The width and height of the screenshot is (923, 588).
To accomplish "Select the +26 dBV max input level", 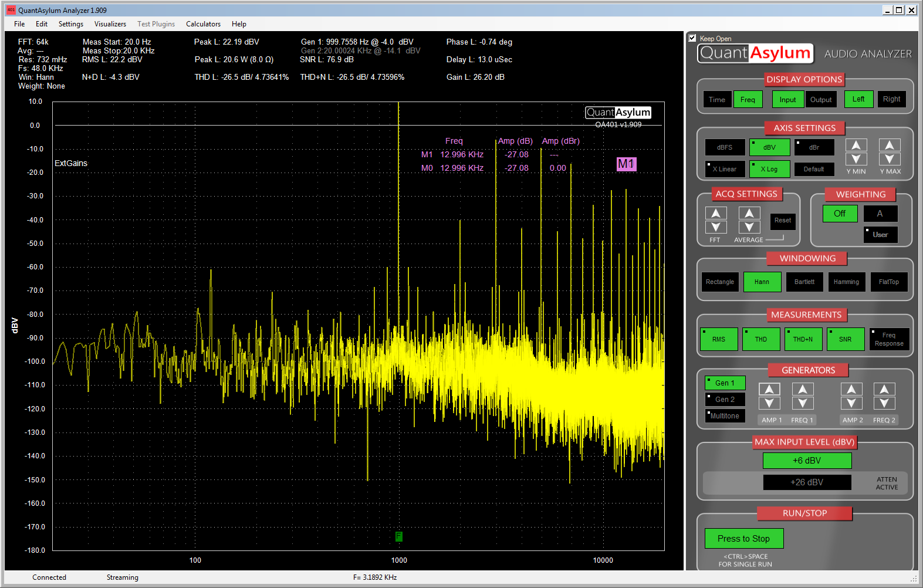I will coord(807,482).
